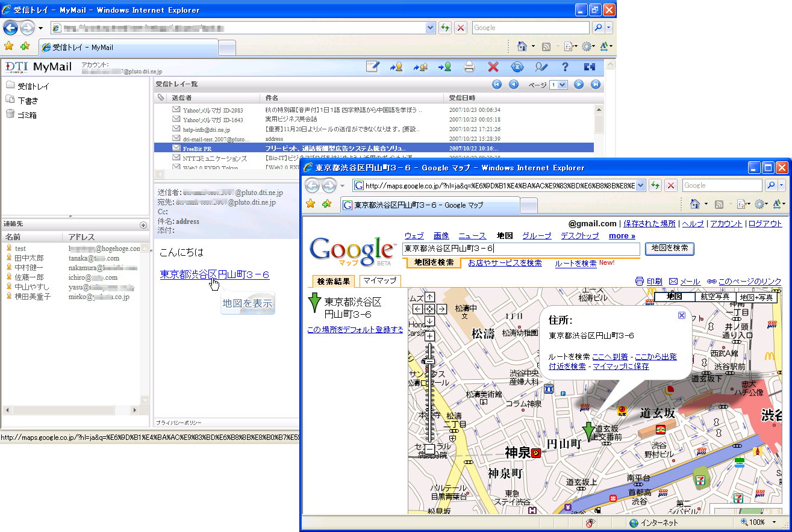Click the forward mail icon

click(x=445, y=67)
